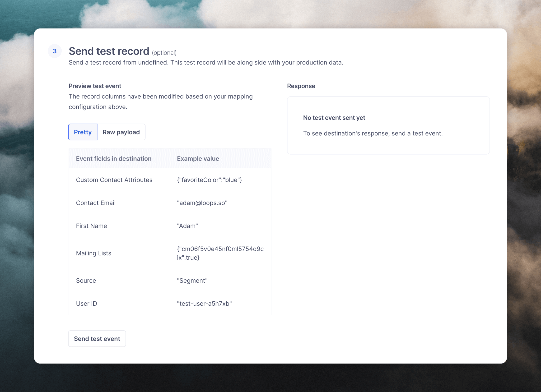Select the Source field name

click(86, 280)
